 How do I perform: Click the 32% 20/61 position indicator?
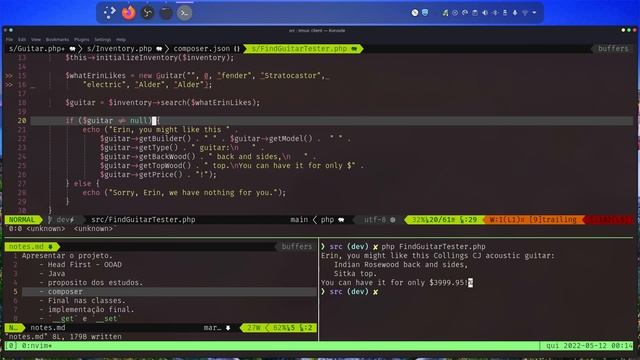point(444,220)
